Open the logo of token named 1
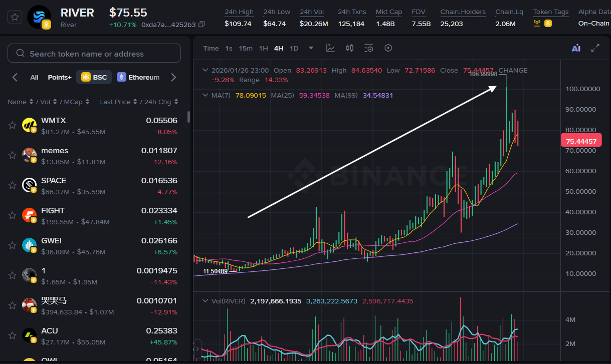Viewport: 611px width, 364px height. 30,276
